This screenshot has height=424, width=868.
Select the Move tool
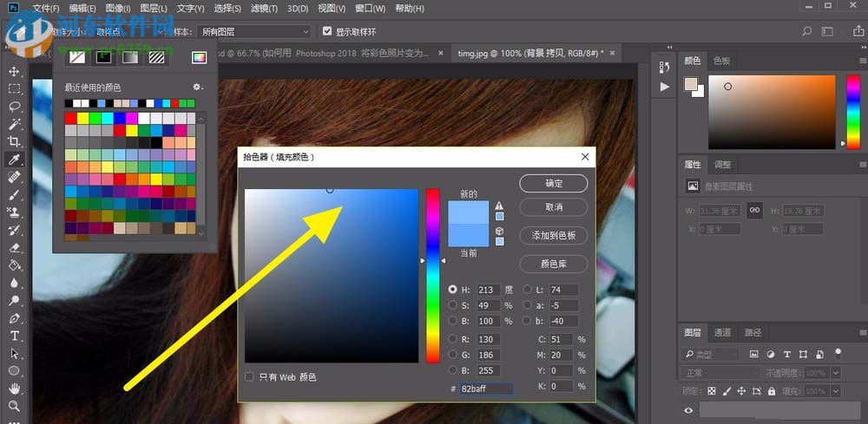pyautogui.click(x=14, y=72)
